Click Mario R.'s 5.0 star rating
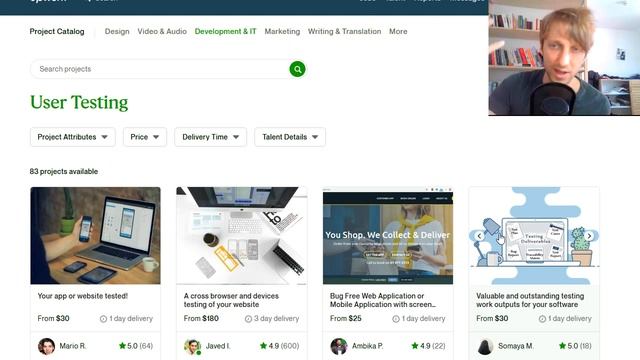 pos(136,346)
